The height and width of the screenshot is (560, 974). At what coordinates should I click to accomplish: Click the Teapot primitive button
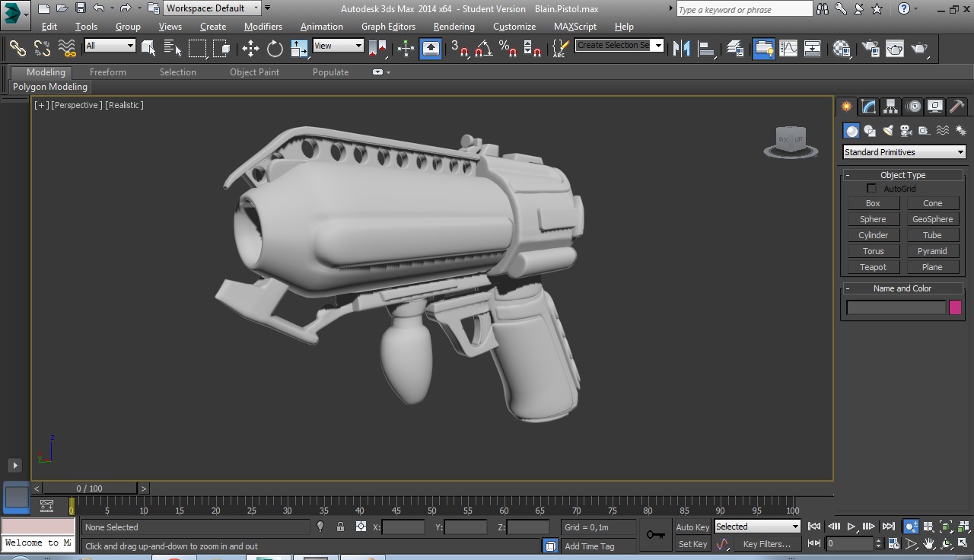pos(873,267)
